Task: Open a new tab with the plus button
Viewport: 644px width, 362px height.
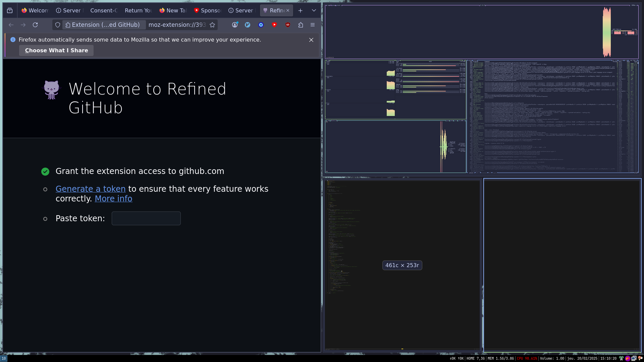Action: tap(301, 10)
